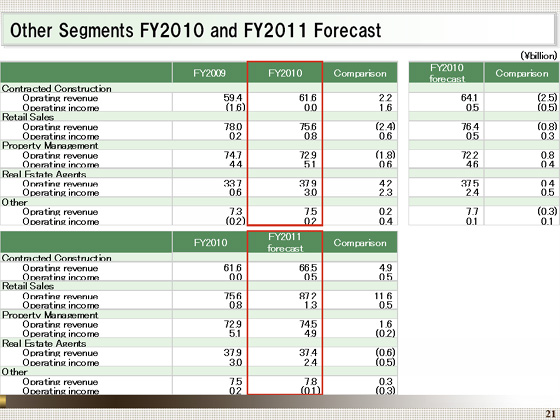Click the Property Management comparison value (1.8)
This screenshot has height=420, width=560.
[x=385, y=155]
